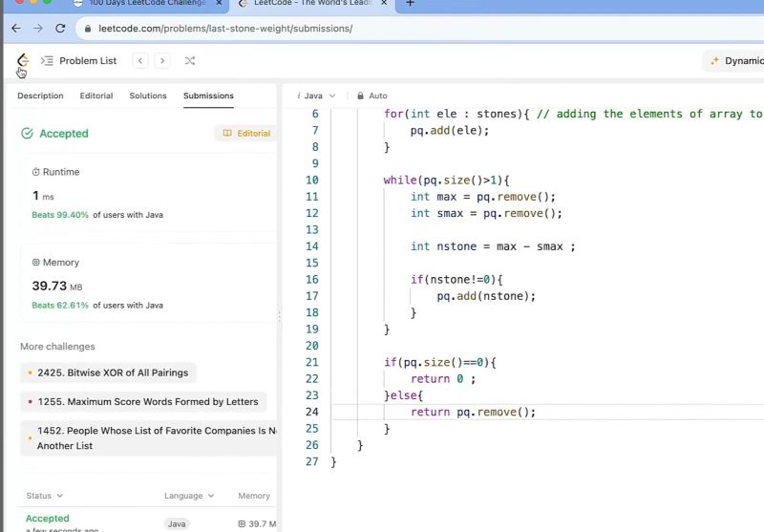Go to the next problem arrow
Screen dimensions: 764x532
point(162,61)
